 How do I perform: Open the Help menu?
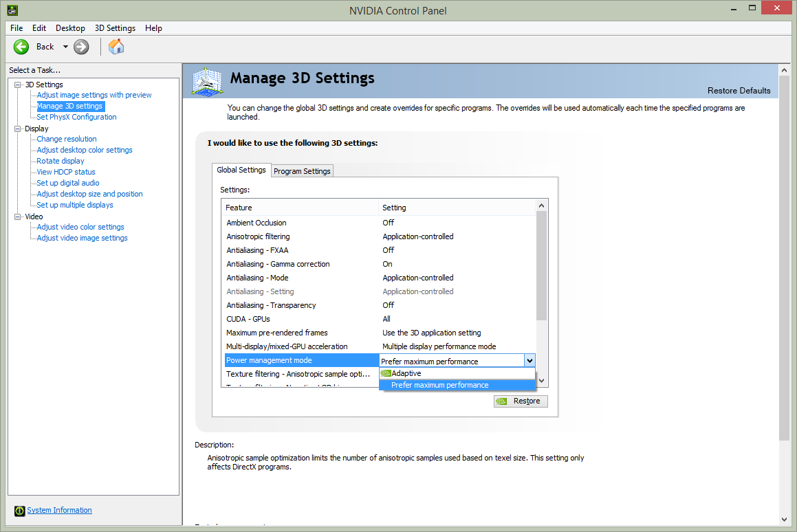[x=153, y=28]
